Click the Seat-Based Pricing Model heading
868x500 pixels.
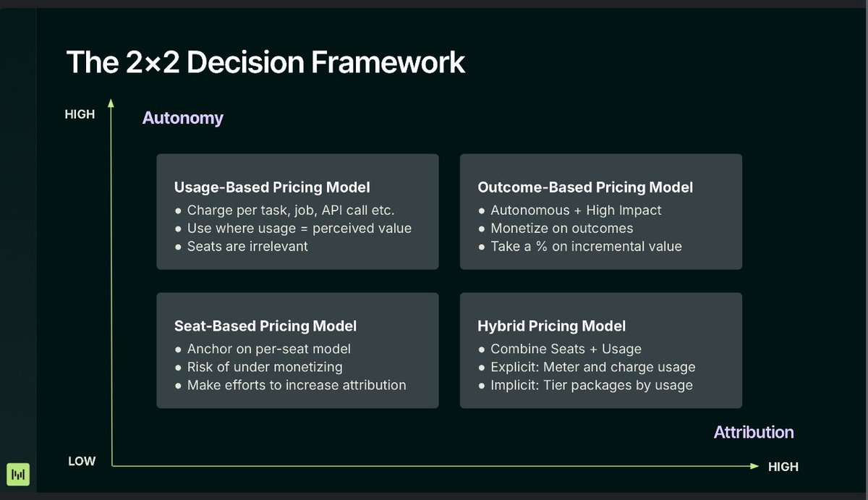(x=265, y=326)
